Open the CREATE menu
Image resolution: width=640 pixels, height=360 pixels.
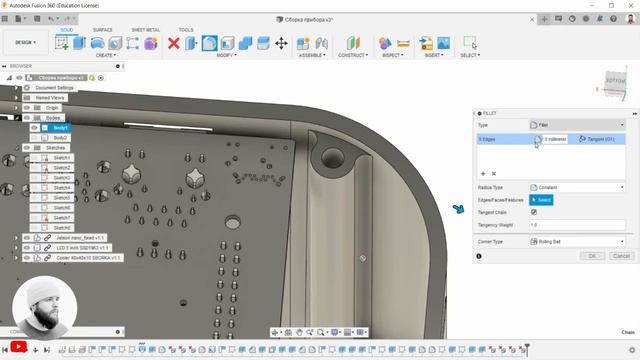[106, 55]
